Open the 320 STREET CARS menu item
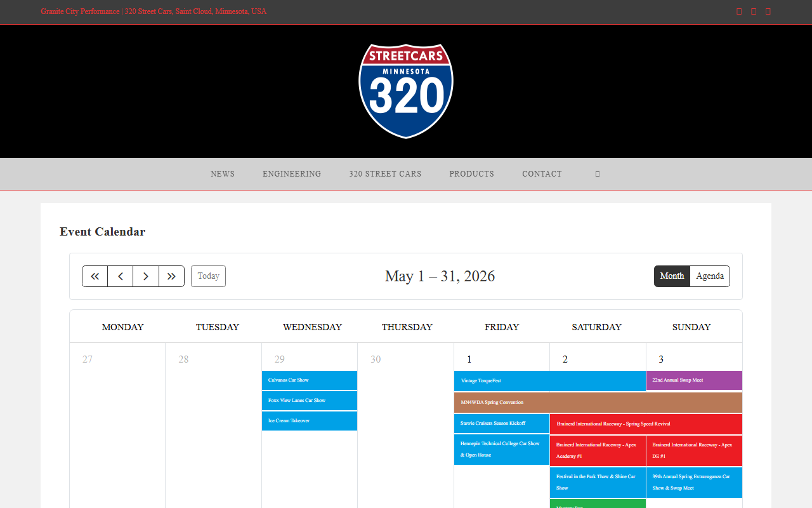Screen dimensions: 812x508 [x=385, y=174]
